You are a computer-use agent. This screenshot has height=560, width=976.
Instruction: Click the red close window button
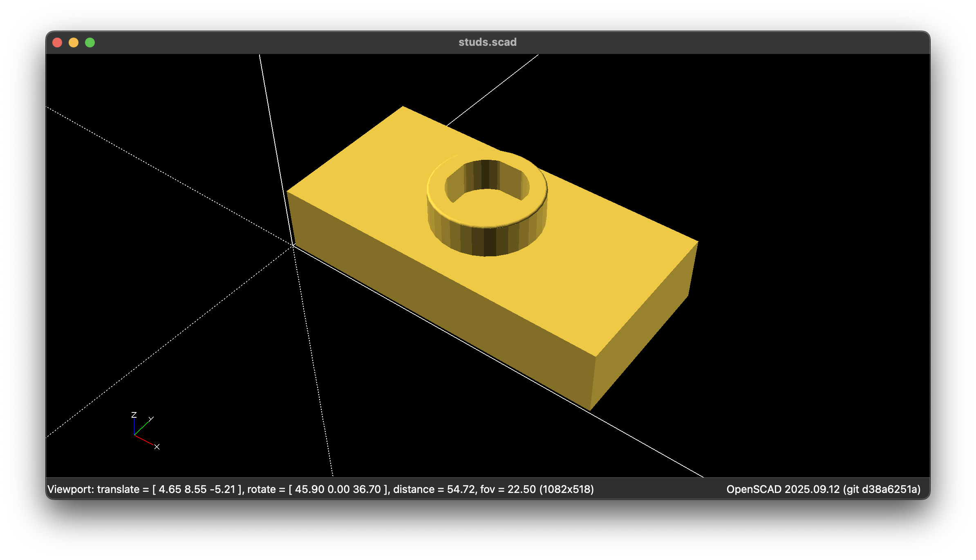click(x=57, y=43)
